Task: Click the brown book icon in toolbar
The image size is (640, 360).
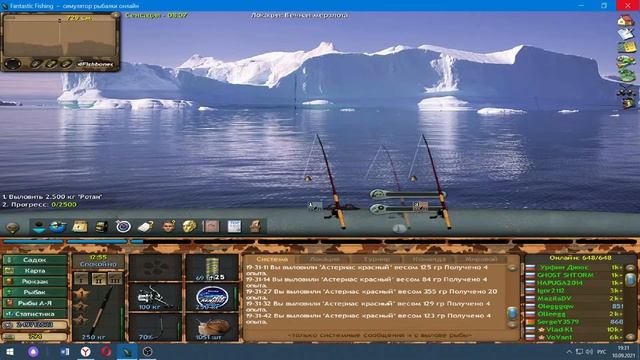Action: (211, 226)
